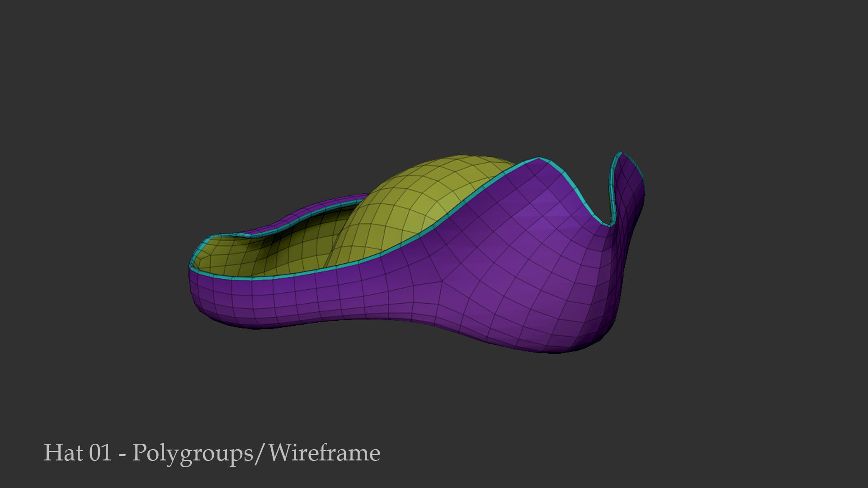The image size is (868, 488).
Task: Click the 'Hat 01 - Polygroups/Wireframe' caption text
Action: (212, 453)
